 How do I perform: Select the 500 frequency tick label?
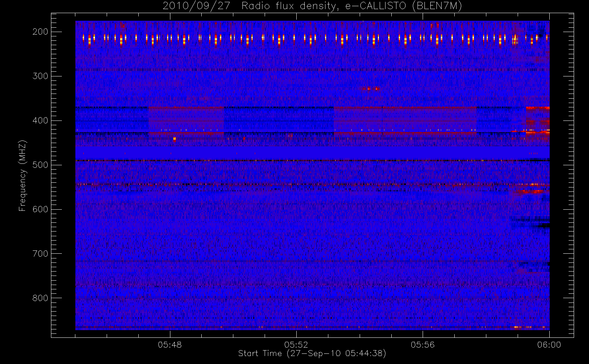pyautogui.click(x=40, y=165)
